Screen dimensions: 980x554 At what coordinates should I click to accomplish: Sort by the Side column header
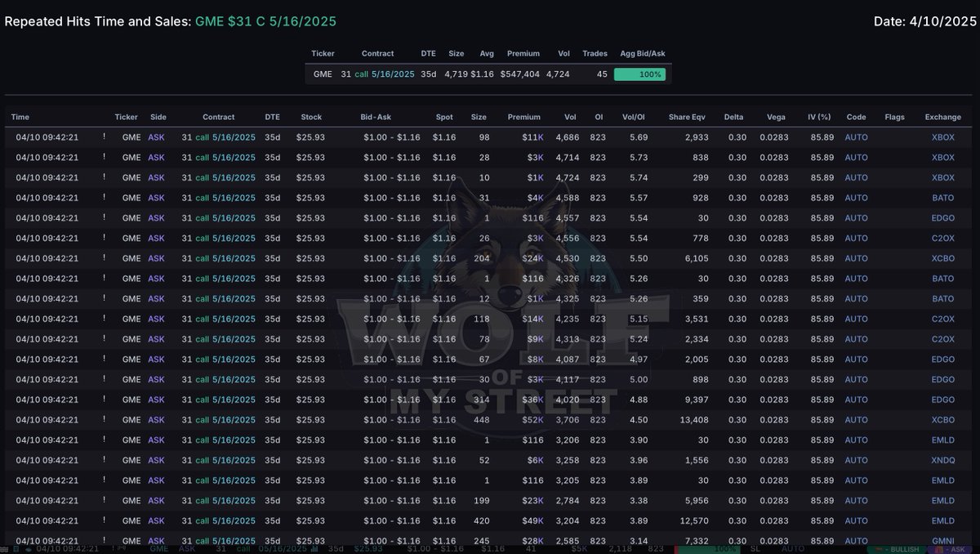coord(158,117)
